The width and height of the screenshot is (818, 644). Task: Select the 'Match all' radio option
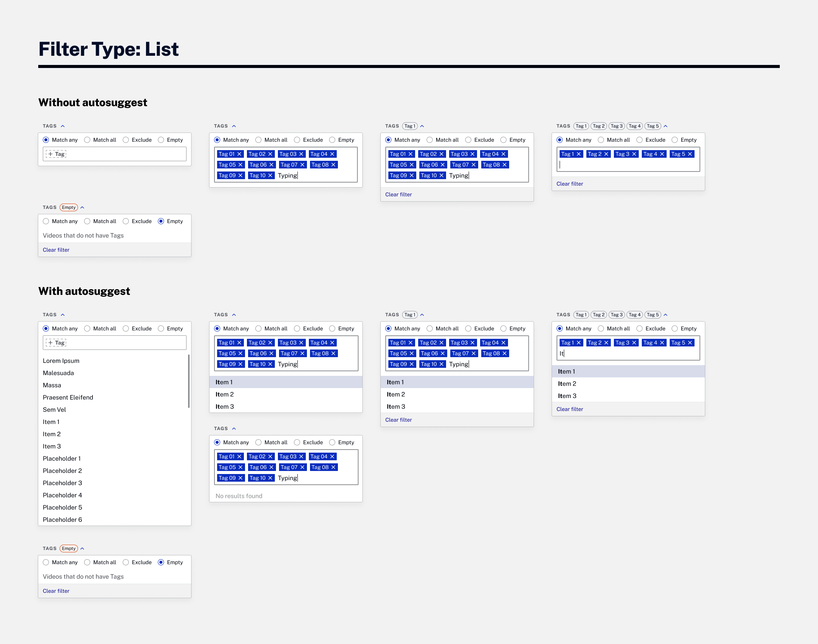(88, 140)
